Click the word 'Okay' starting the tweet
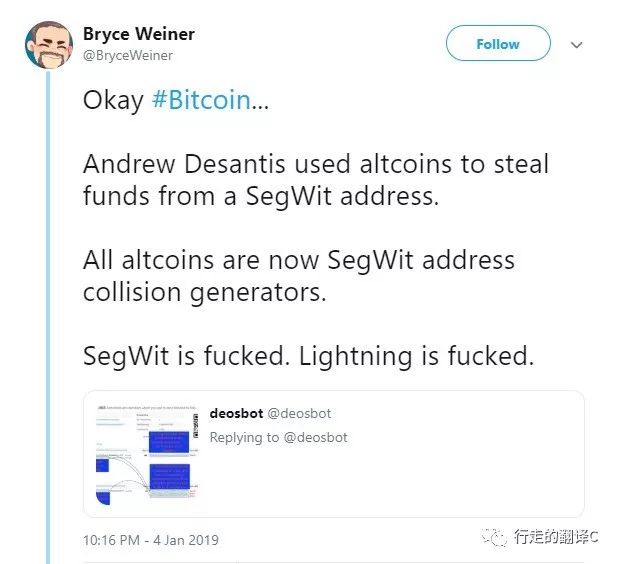 click(113, 100)
